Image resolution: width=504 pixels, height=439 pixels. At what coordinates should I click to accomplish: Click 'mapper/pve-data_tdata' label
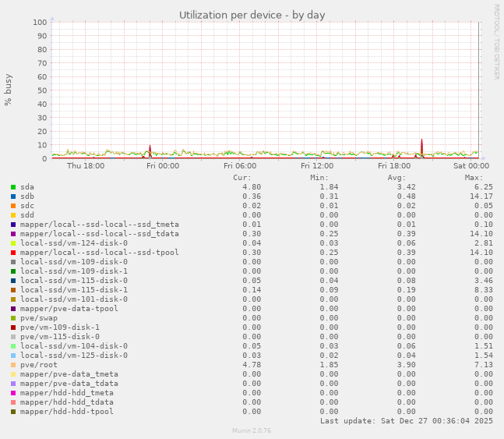click(69, 384)
